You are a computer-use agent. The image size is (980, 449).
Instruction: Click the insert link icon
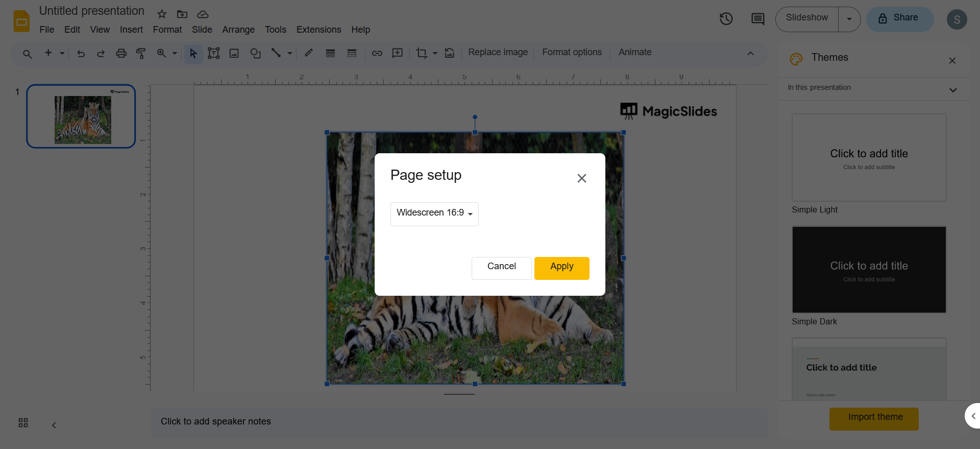pyautogui.click(x=377, y=53)
